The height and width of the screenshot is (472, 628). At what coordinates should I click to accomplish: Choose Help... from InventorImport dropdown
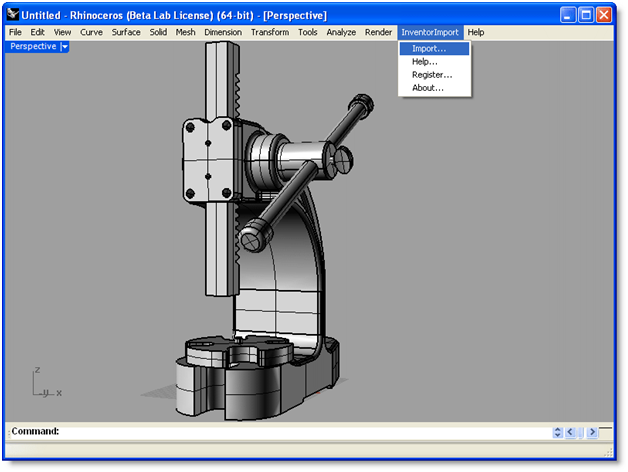pyautogui.click(x=434, y=62)
